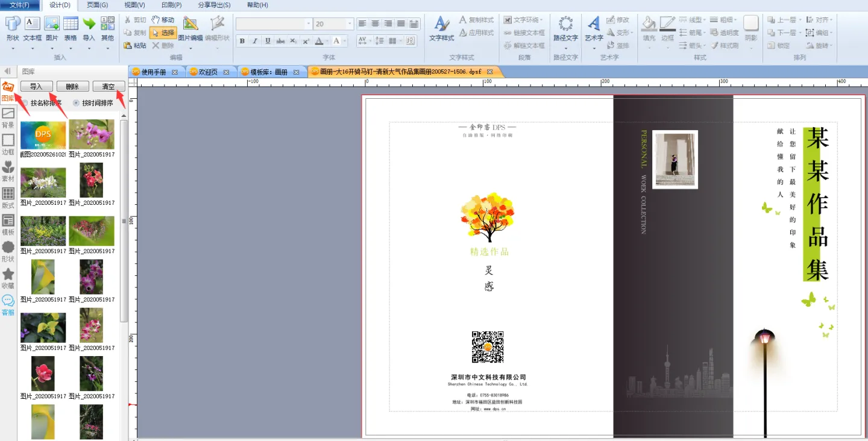Click the 导入 button in the library panel
This screenshot has height=441, width=868.
[36, 87]
